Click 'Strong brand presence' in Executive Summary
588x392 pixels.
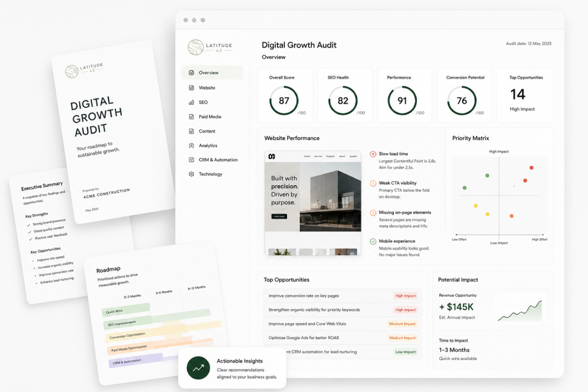(49, 222)
